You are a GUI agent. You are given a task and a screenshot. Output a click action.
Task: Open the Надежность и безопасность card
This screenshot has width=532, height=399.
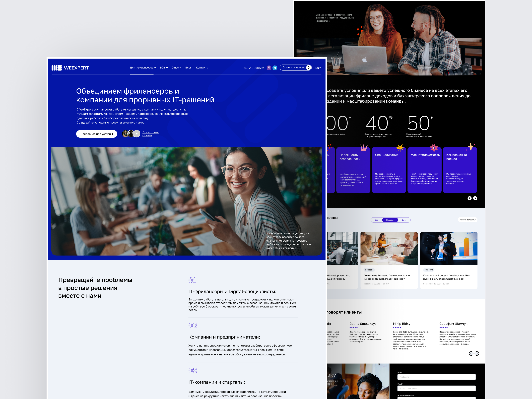(x=353, y=170)
